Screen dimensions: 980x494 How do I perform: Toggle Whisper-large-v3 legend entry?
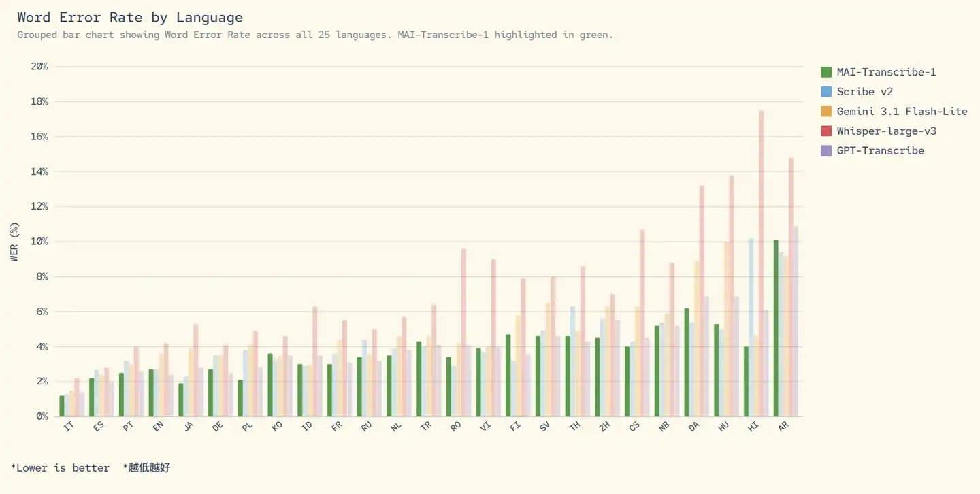pos(879,131)
